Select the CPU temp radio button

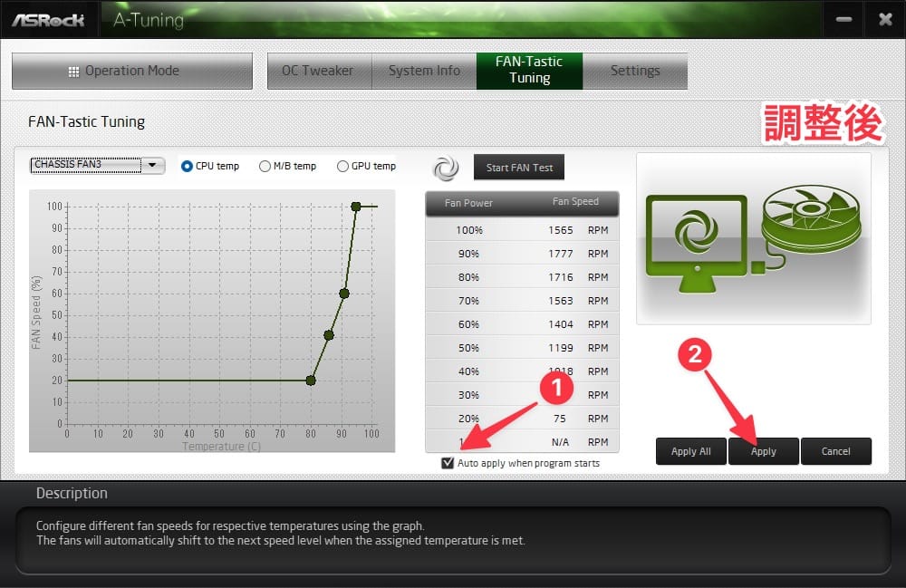click(x=187, y=167)
